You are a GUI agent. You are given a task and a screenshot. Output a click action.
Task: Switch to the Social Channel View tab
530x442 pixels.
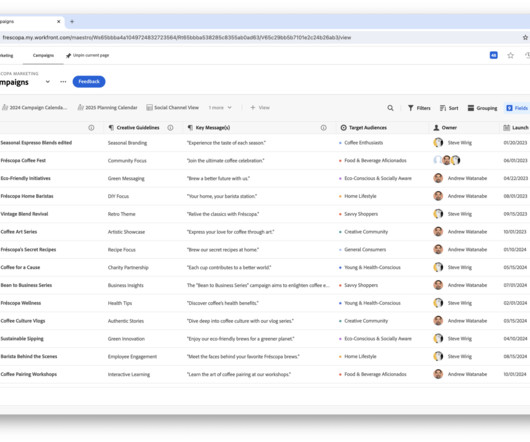coord(172,108)
